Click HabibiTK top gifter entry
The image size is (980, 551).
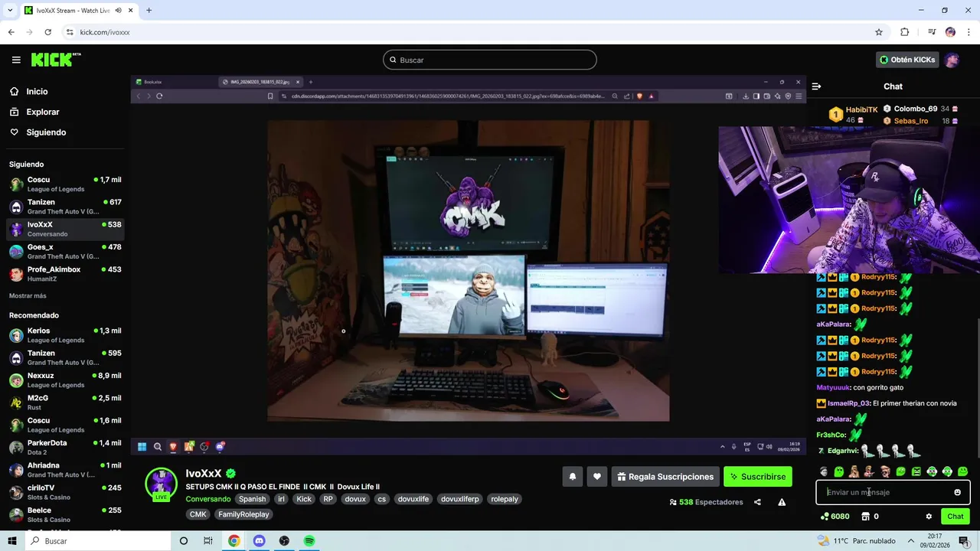pyautogui.click(x=854, y=114)
